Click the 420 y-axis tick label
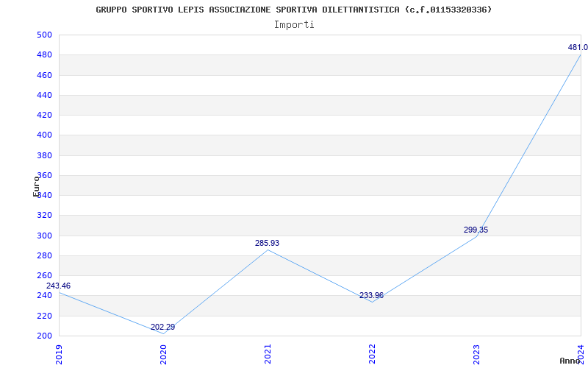 44,115
